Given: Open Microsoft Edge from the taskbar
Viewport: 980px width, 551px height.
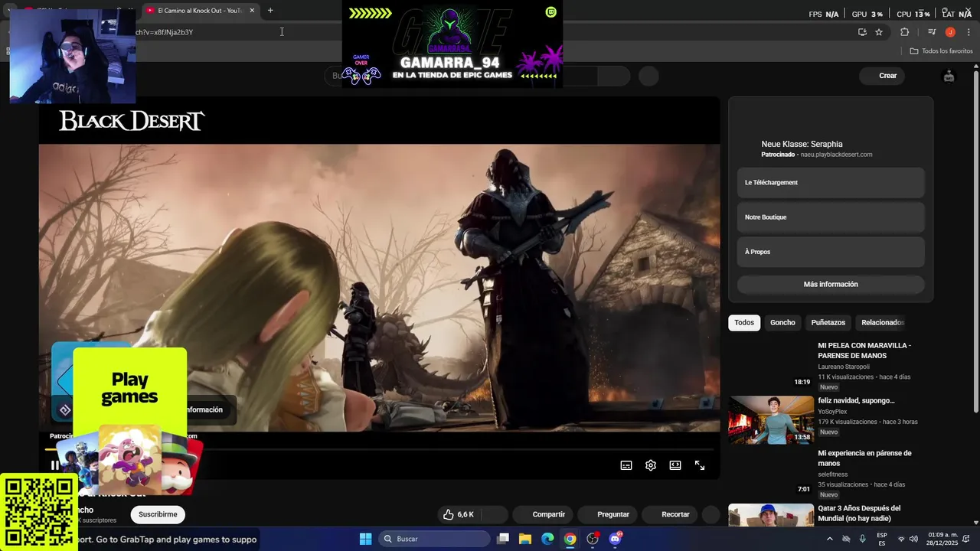Looking at the screenshot, I should point(547,539).
